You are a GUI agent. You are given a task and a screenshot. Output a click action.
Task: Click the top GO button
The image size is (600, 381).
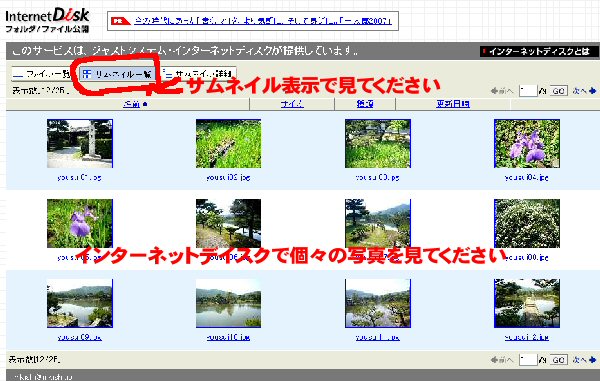[558, 91]
